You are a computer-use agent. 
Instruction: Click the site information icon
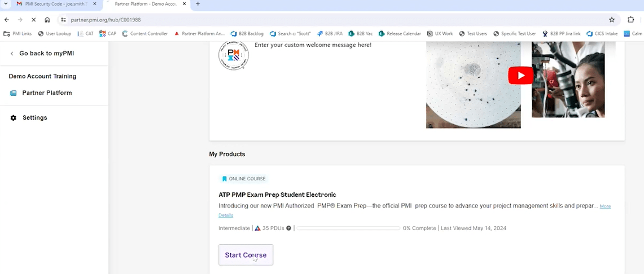(x=63, y=20)
